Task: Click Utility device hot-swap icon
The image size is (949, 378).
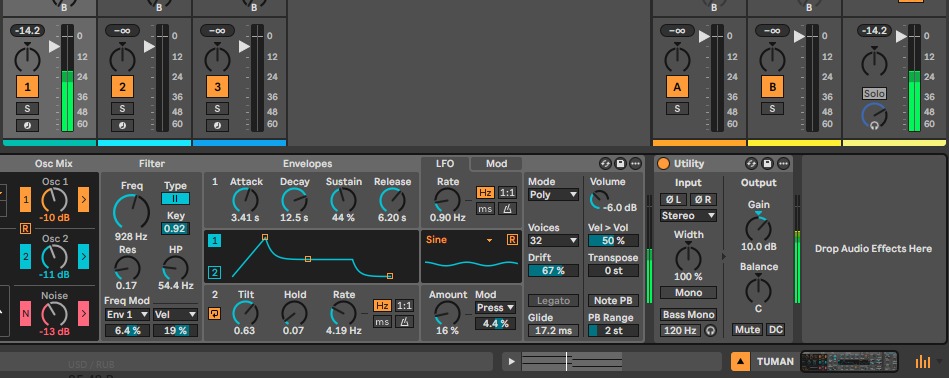Action: point(752,163)
